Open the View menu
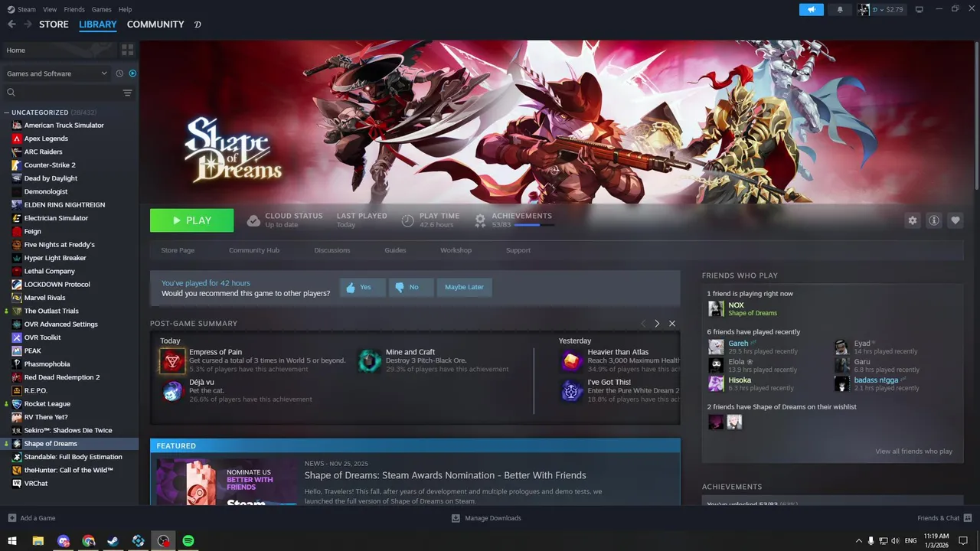The image size is (980, 551). coord(50,9)
